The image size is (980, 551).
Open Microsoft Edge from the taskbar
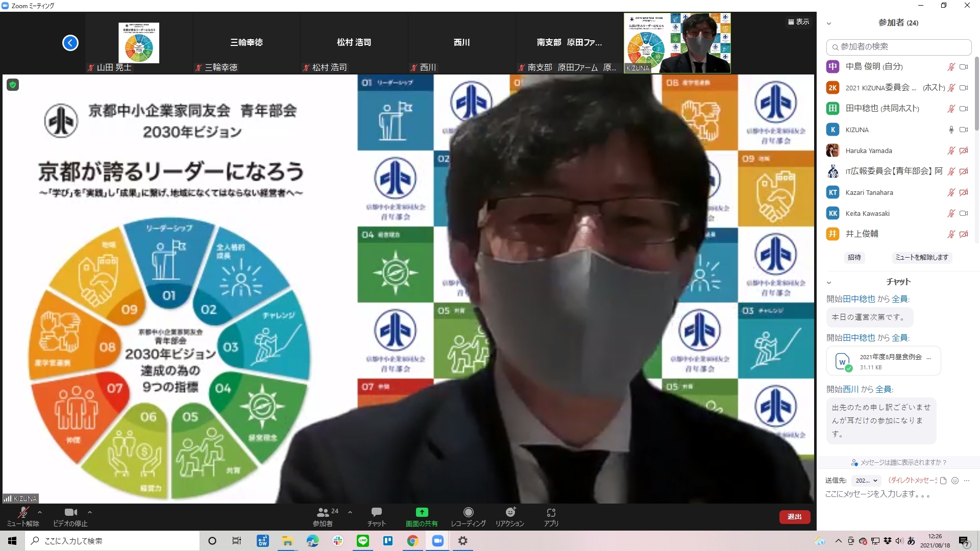tap(312, 541)
